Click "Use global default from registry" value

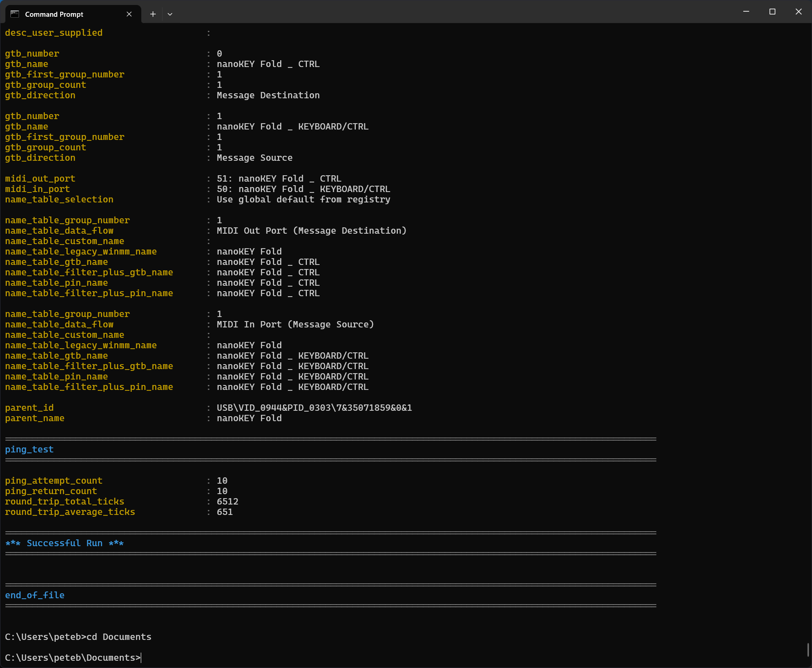303,199
